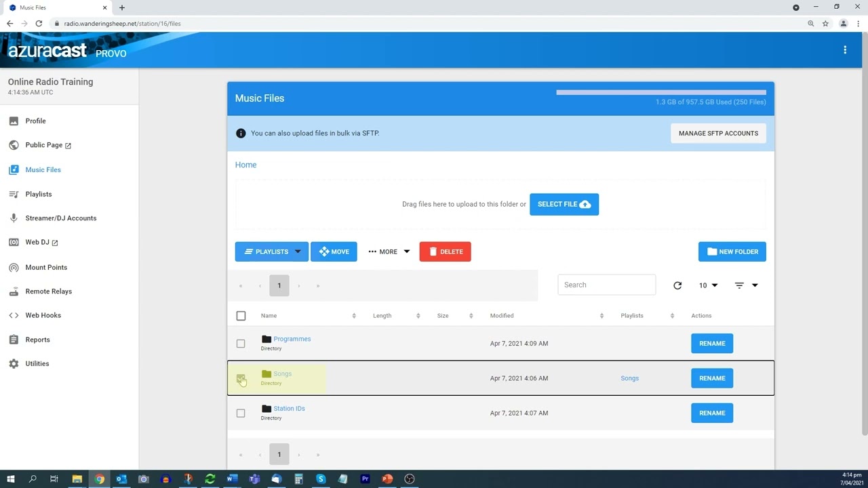Click the Music Files sidebar icon
The height and width of the screenshot is (488, 868).
tap(14, 169)
